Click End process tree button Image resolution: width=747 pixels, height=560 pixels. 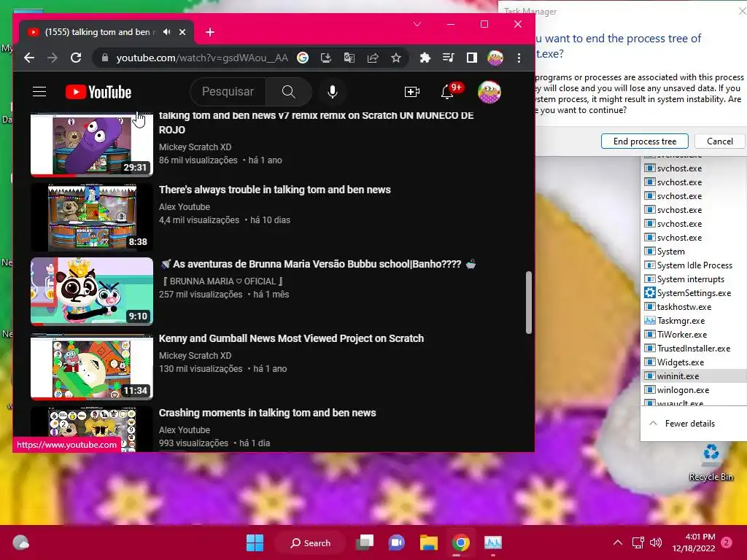645,141
